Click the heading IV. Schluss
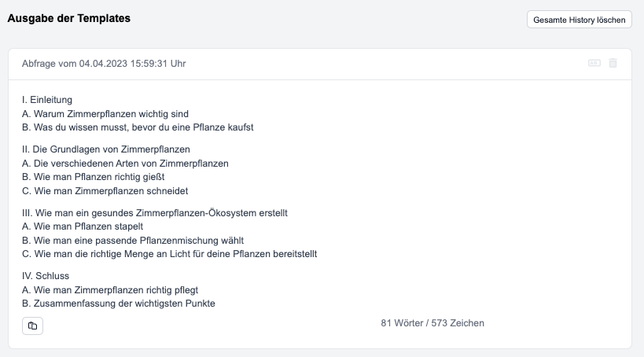 46,276
